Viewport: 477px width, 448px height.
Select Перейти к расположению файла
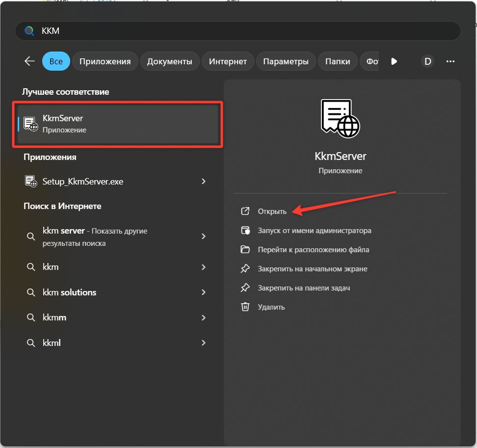[313, 250]
